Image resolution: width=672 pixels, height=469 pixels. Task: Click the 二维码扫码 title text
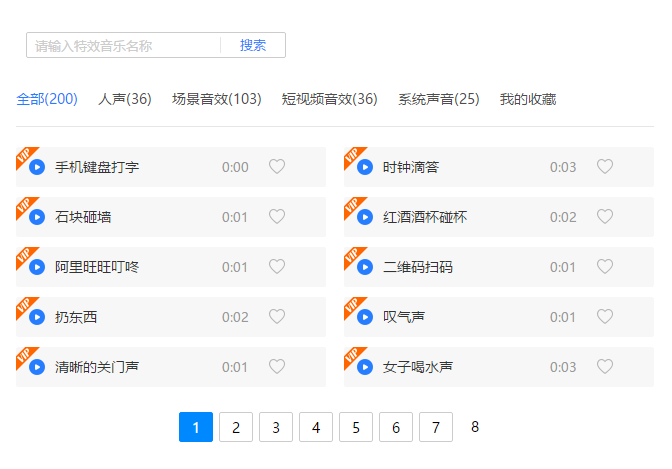(x=418, y=267)
